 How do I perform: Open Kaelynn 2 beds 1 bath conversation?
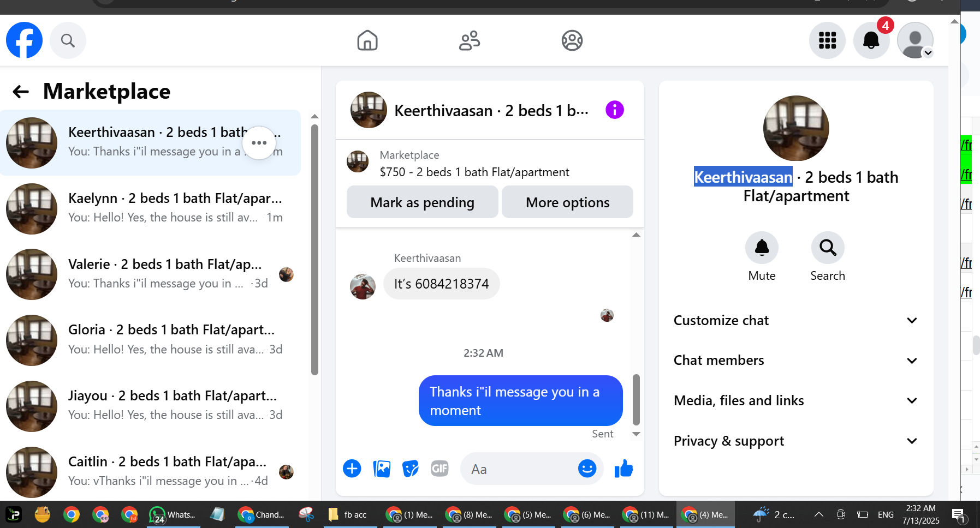151,209
